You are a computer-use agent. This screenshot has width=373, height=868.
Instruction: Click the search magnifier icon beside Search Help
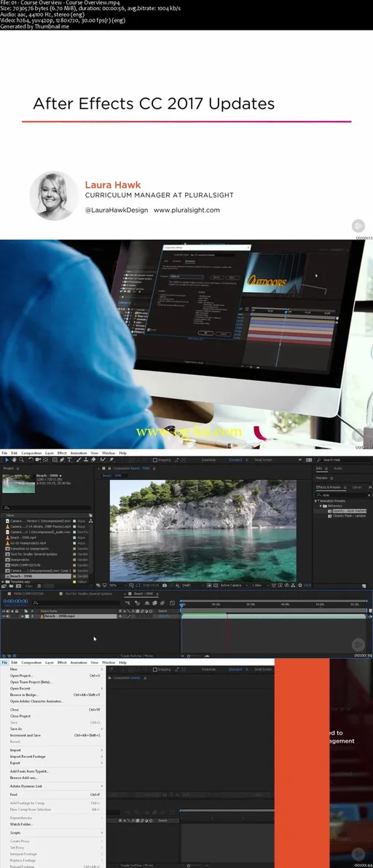pyautogui.click(x=320, y=459)
